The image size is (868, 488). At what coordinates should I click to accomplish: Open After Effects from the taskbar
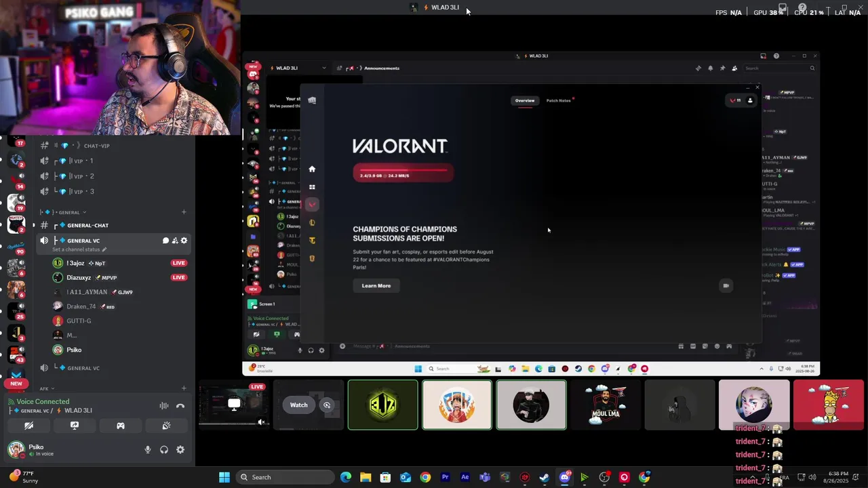(465, 477)
